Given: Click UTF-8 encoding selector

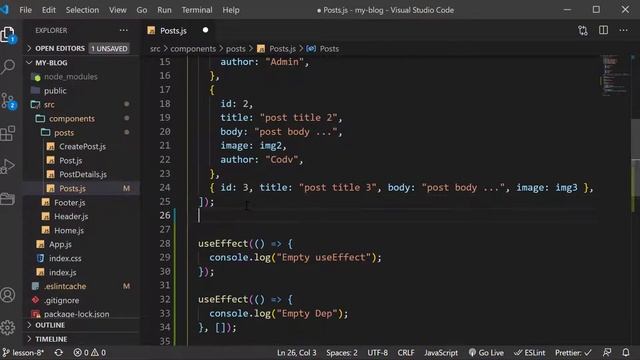Looking at the screenshot, I should pos(378,353).
